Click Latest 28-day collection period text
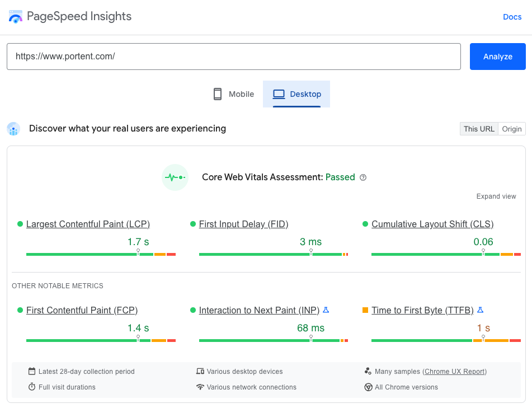Image resolution: width=532 pixels, height=408 pixels. click(87, 371)
